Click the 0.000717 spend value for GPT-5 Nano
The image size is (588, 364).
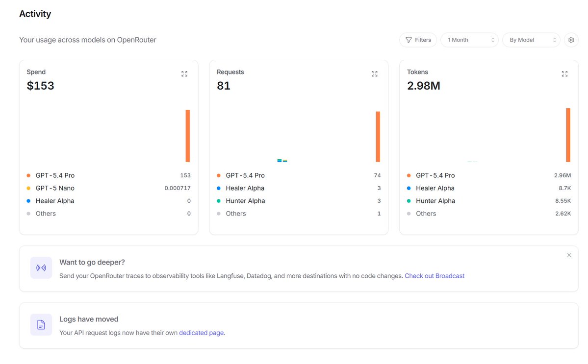(x=178, y=188)
